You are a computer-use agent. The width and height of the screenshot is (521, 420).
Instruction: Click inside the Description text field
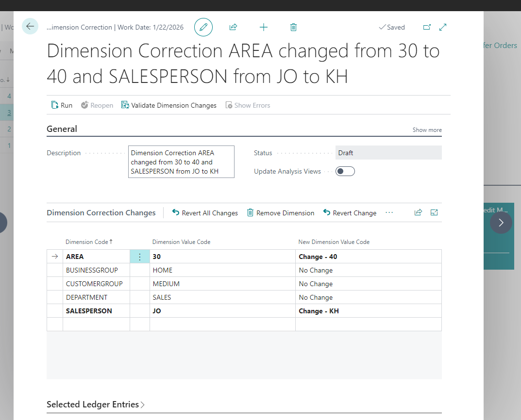click(x=181, y=162)
